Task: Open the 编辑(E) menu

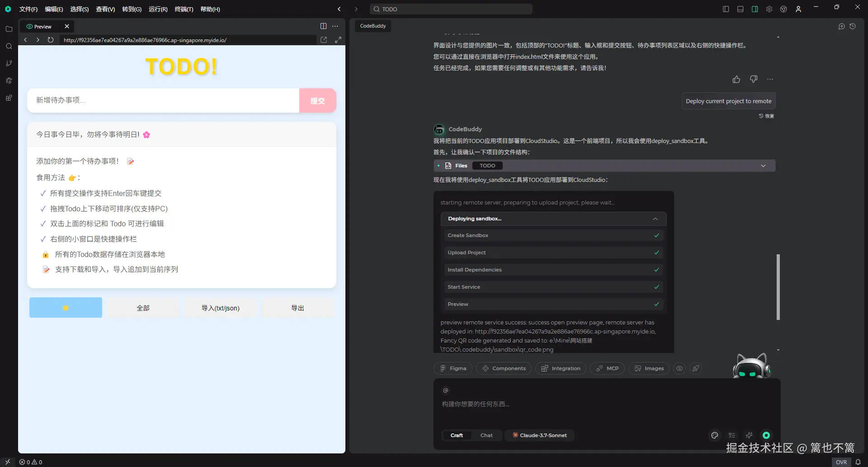Action: point(54,9)
